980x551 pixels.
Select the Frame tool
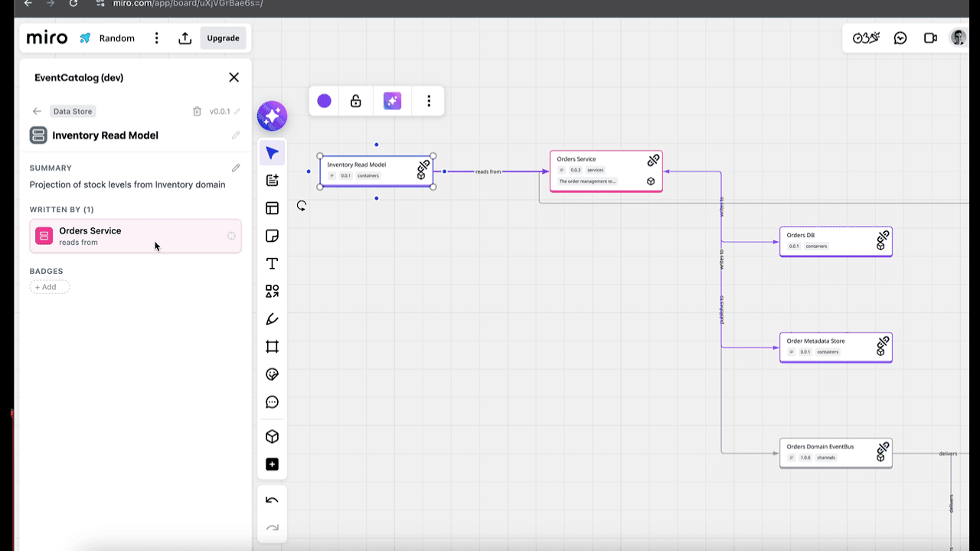(x=272, y=347)
